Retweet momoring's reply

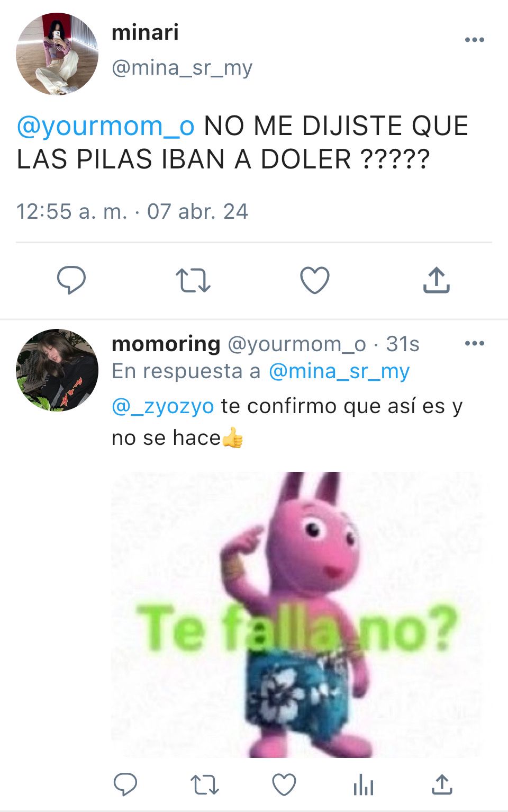point(205,785)
